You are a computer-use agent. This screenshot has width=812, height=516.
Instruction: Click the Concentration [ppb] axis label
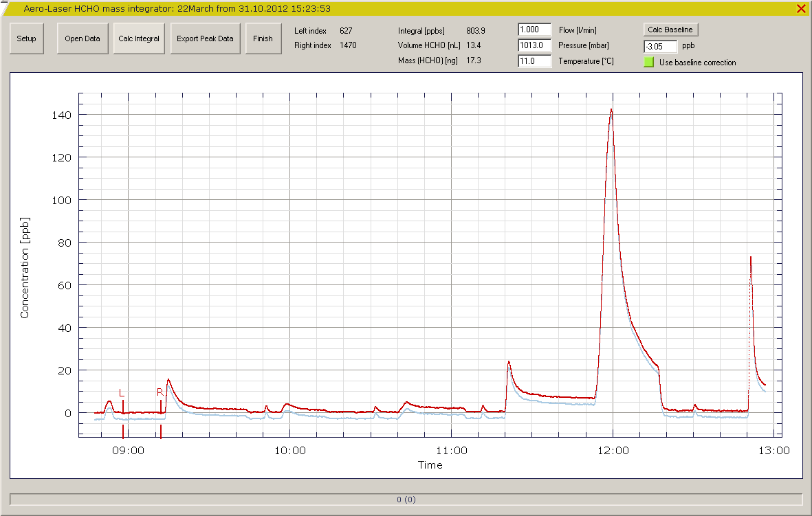25,268
